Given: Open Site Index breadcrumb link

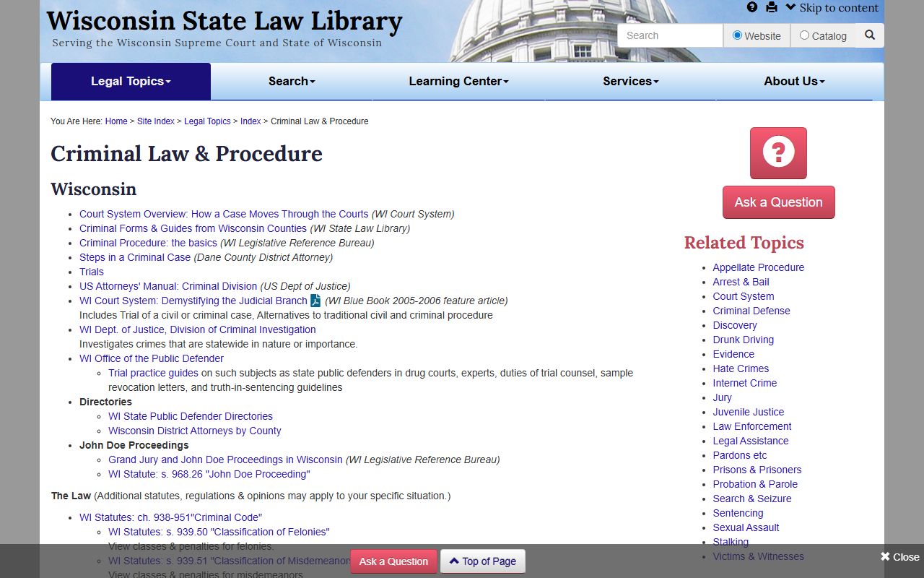Looking at the screenshot, I should (156, 121).
